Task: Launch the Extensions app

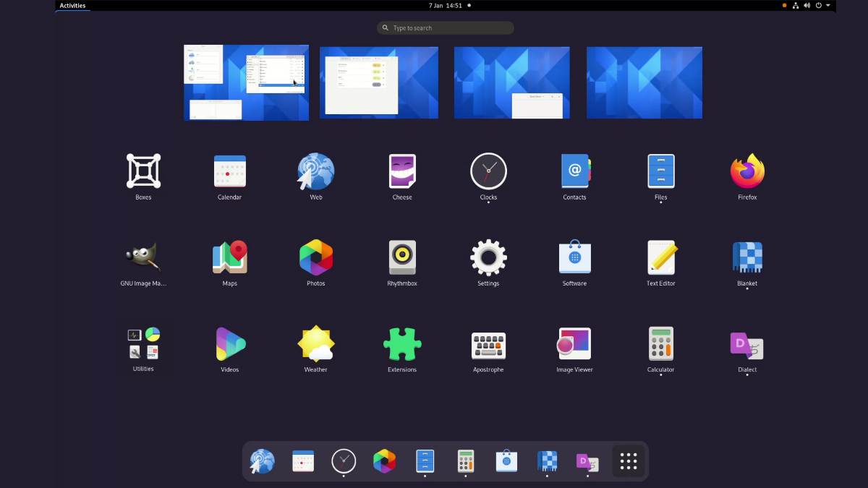Action: coord(402,343)
